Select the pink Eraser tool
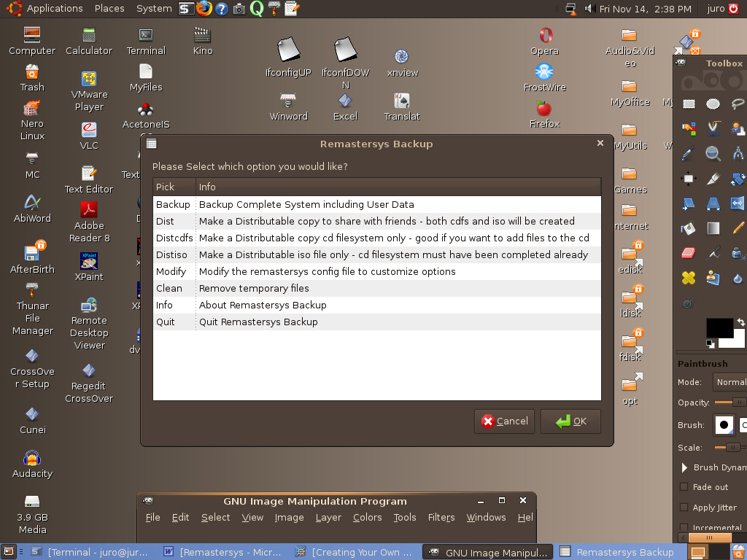747x560 pixels. [x=689, y=253]
